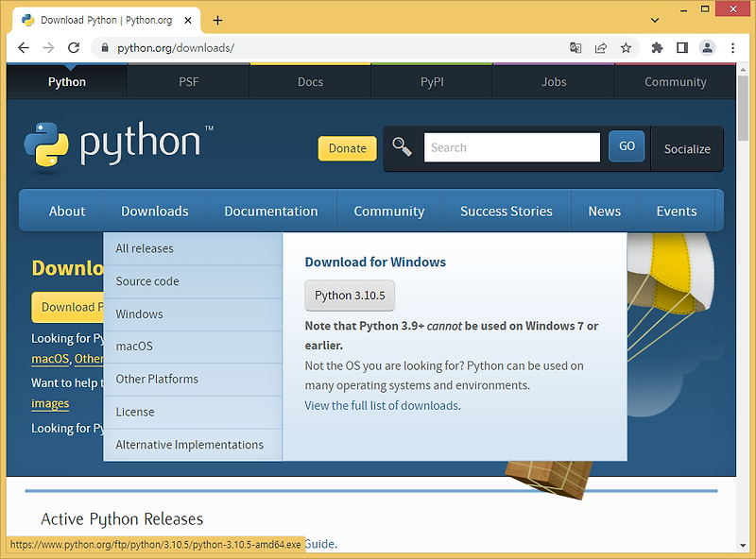This screenshot has height=559, width=756.
Task: Click the GO search button
Action: (627, 146)
